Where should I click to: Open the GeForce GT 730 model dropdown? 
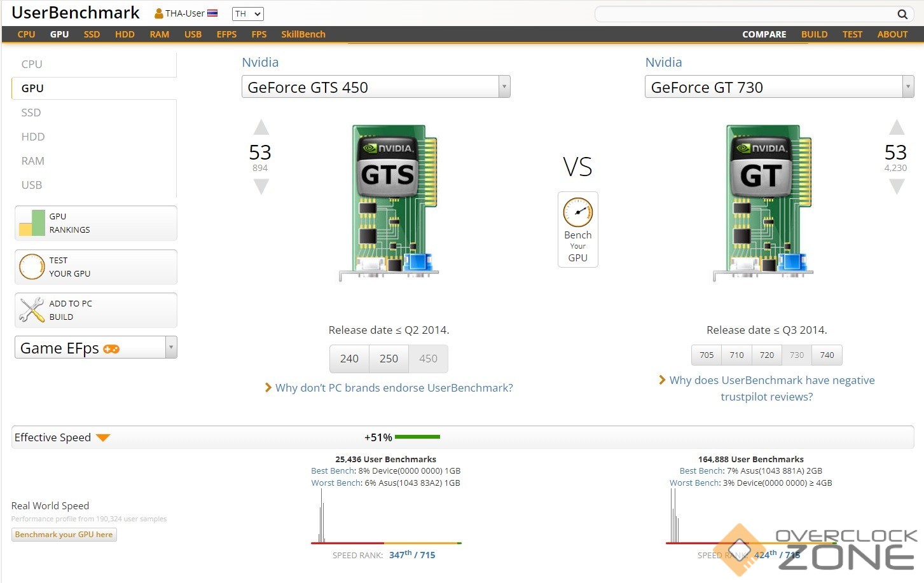coord(907,86)
